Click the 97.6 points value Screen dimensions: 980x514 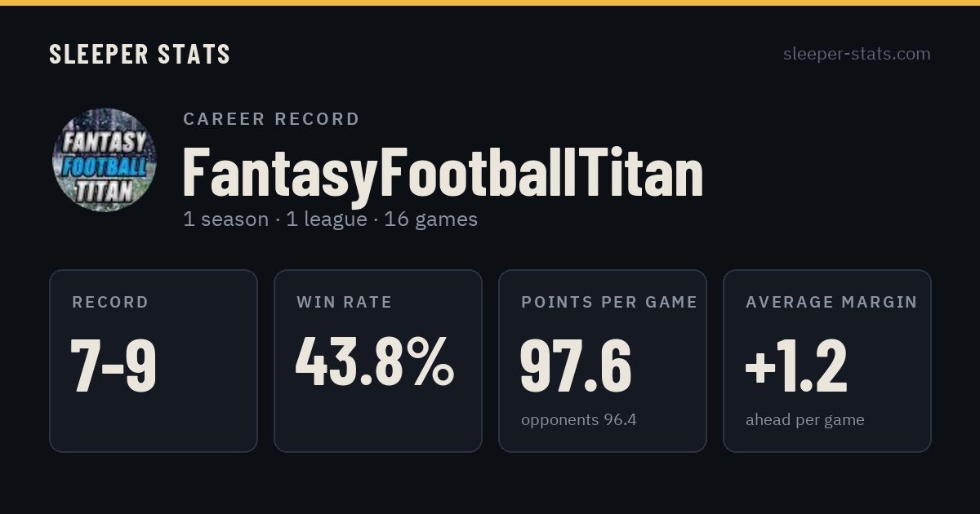tap(576, 366)
